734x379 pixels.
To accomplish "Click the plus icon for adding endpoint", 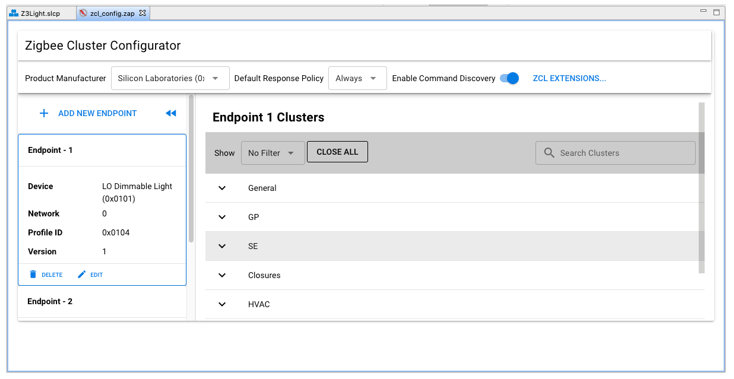I will (44, 113).
